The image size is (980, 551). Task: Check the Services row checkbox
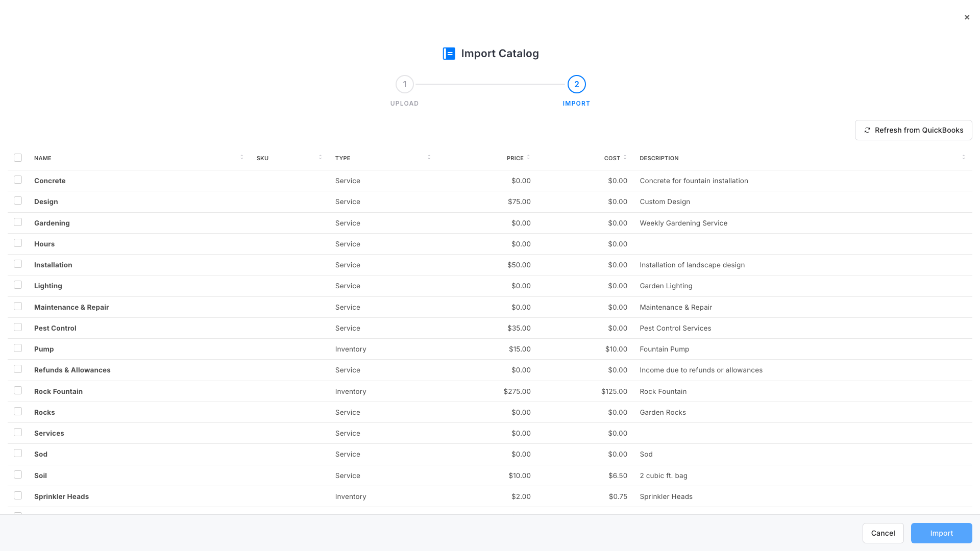tap(18, 432)
